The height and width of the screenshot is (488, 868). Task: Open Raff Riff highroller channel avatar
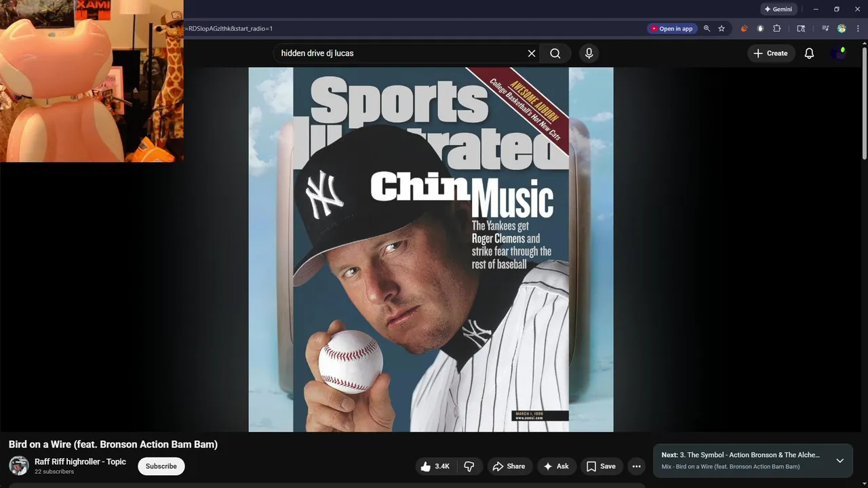click(x=18, y=466)
